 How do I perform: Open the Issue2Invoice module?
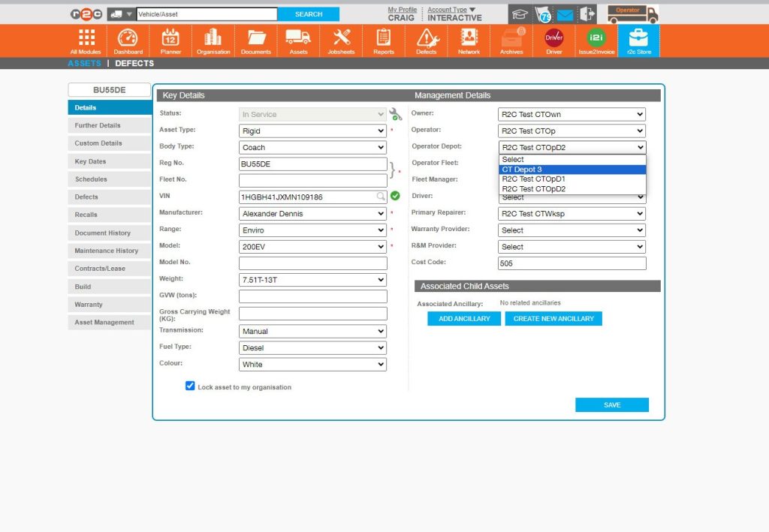coord(596,39)
